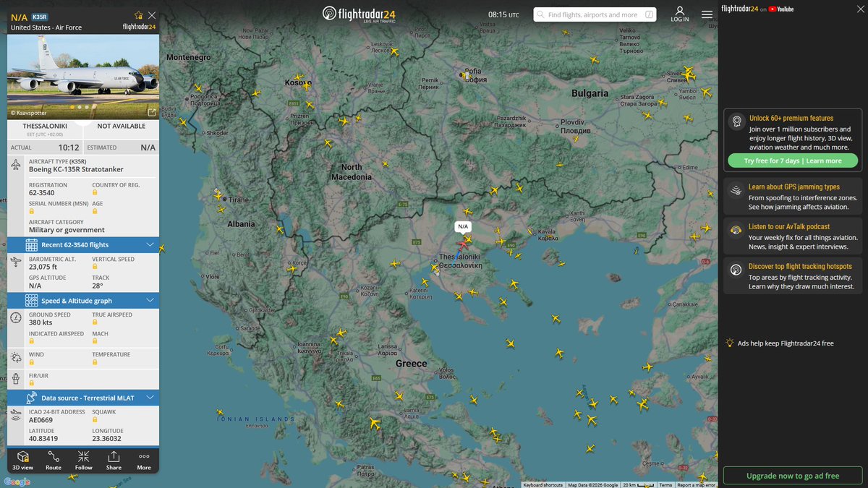The height and width of the screenshot is (488, 868).
Task: Click the Squawk lock icon
Action: point(95,419)
